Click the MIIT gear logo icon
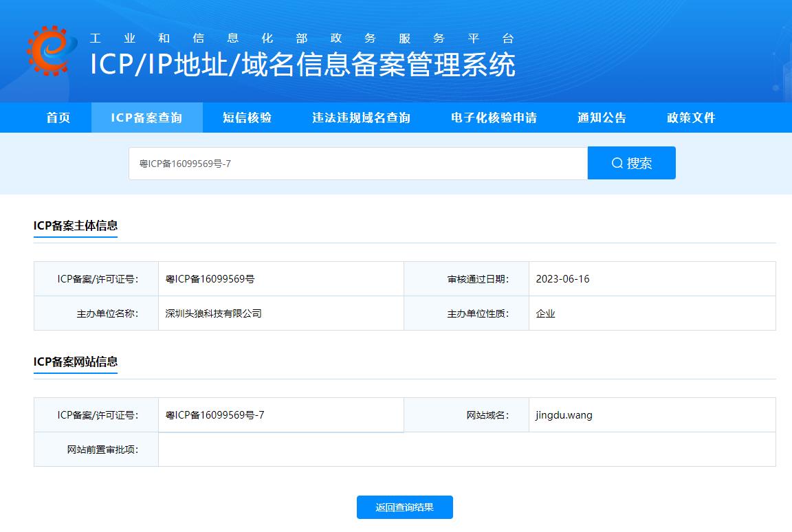792x532 pixels. click(x=52, y=51)
